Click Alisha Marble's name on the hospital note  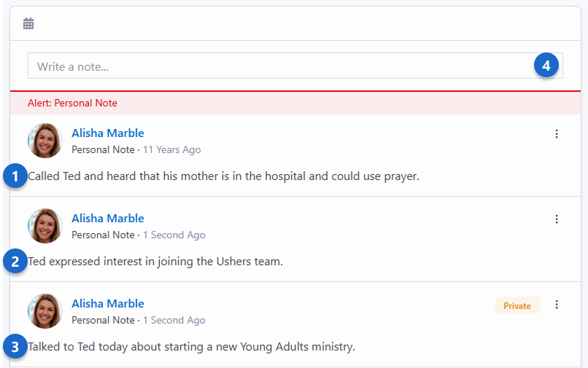(x=108, y=133)
